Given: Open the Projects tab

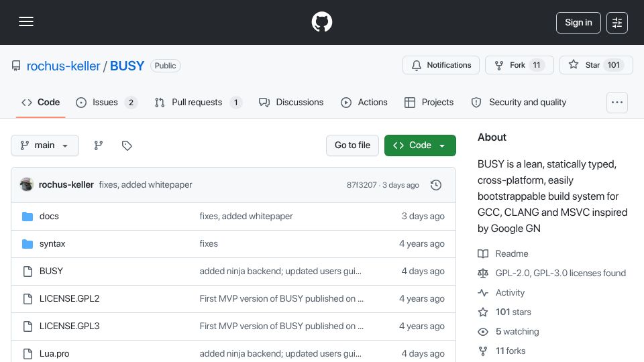Looking at the screenshot, I should tap(429, 102).
